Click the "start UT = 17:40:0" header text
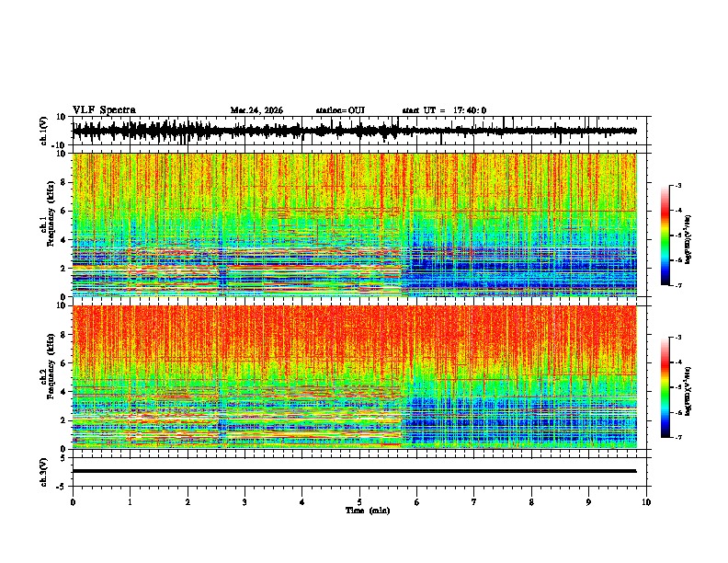 444,110
